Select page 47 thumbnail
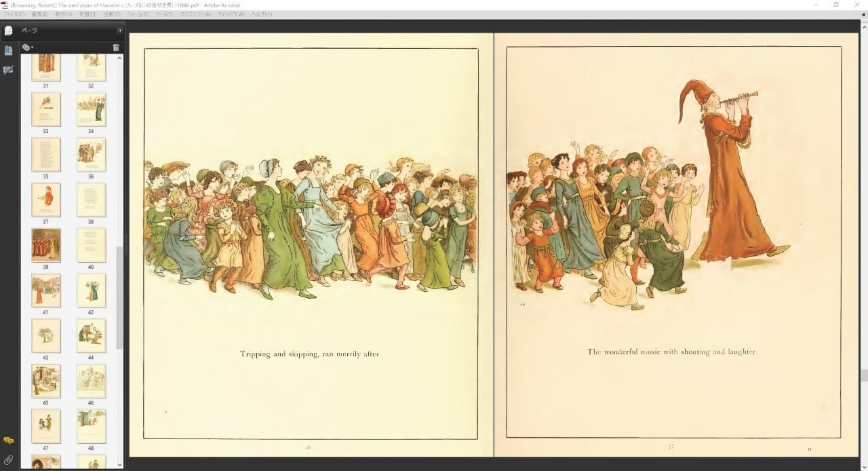The height and width of the screenshot is (471, 868). coord(46,426)
